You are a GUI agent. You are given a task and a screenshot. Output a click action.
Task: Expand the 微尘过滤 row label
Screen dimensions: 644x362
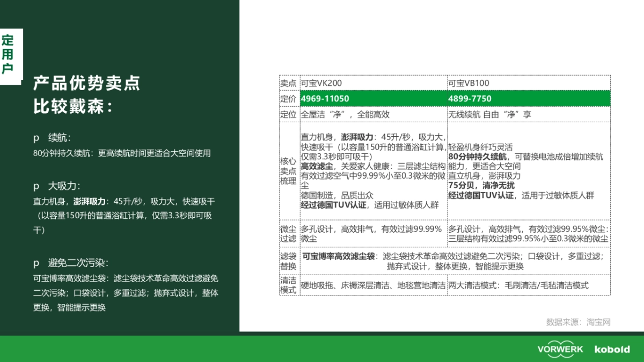pos(288,234)
